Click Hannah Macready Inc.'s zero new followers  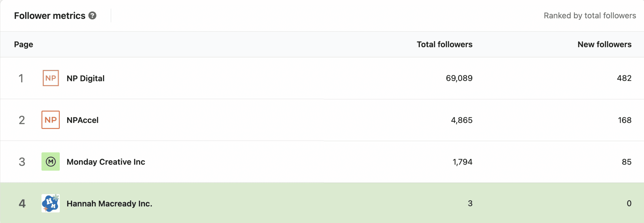pos(629,203)
